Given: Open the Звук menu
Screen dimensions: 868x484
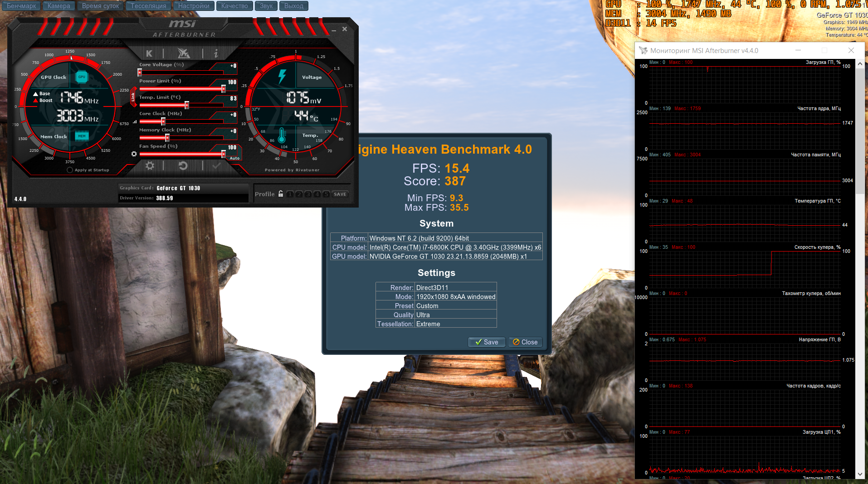Looking at the screenshot, I should coord(266,6).
